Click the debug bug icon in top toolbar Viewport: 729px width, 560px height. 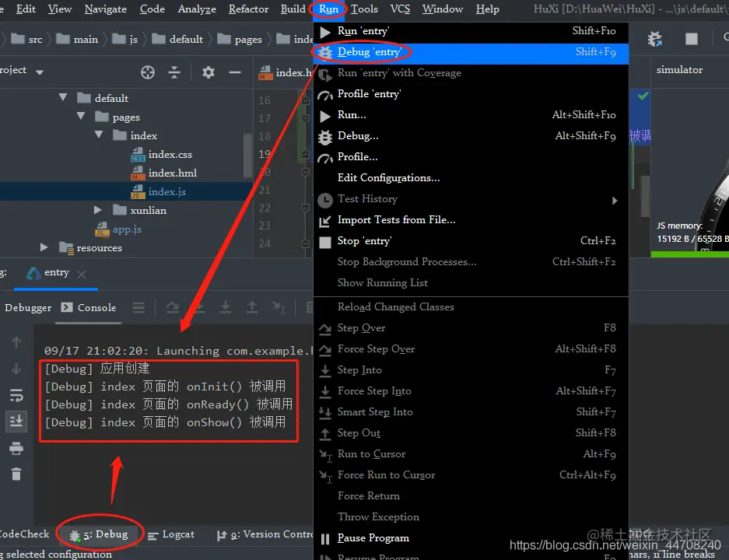654,39
